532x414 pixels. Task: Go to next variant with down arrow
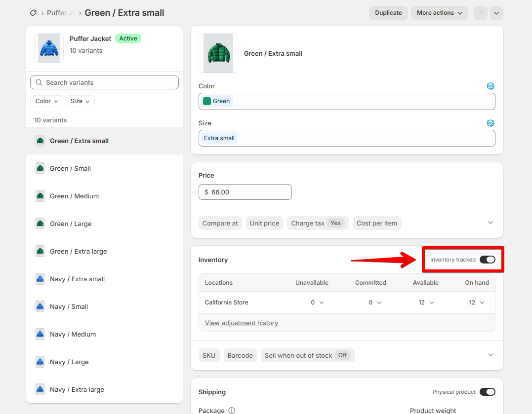coord(496,13)
